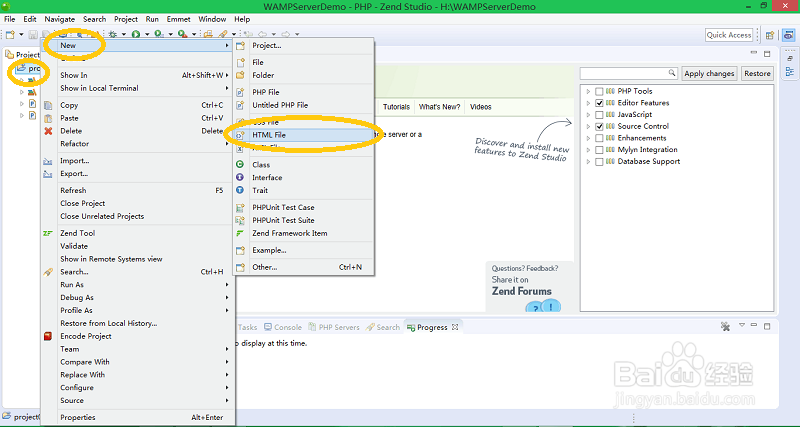Open the Progress view menu dropdown
The width and height of the screenshot is (800, 427).
[x=742, y=325]
